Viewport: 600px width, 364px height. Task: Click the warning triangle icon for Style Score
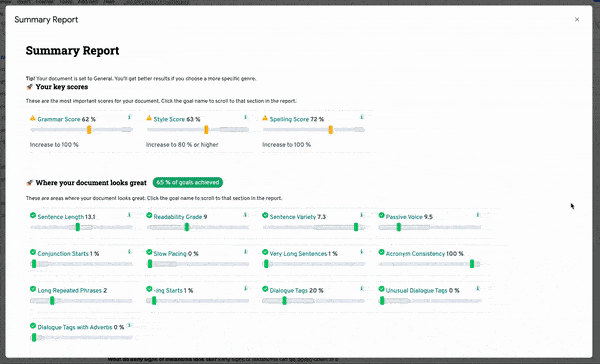click(x=149, y=118)
